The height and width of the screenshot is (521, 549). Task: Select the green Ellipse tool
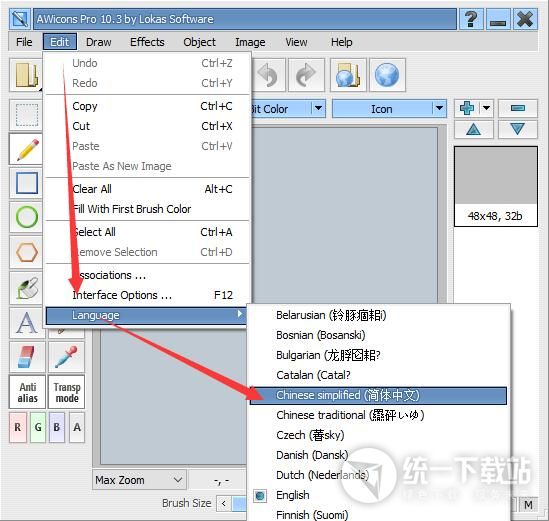click(27, 217)
